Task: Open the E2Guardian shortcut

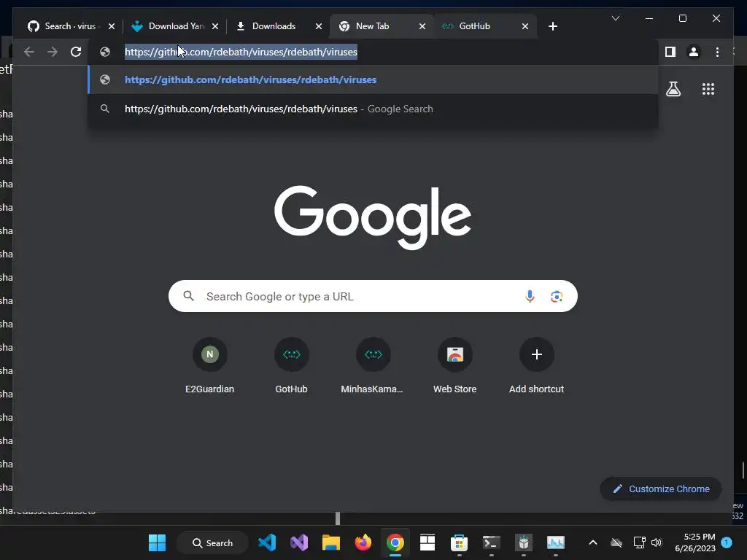Action: (209, 366)
